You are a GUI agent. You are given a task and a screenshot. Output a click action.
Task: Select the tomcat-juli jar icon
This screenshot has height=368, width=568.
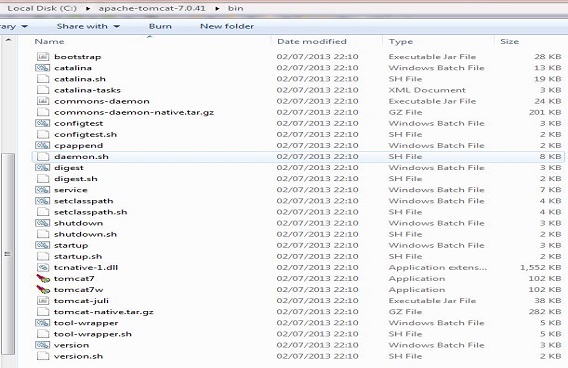tap(43, 301)
